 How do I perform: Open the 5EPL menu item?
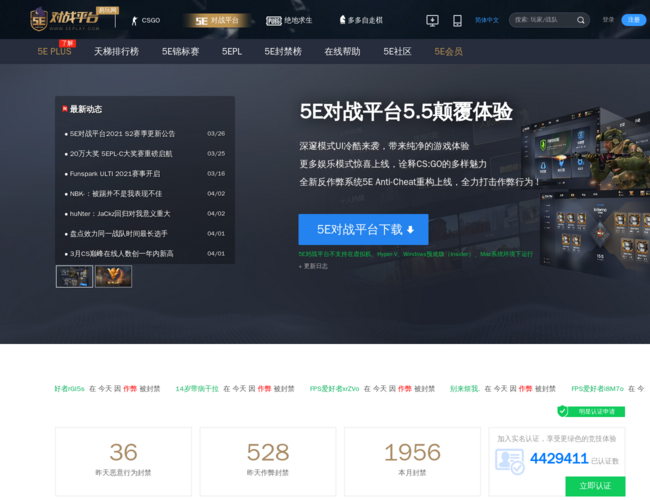coord(232,51)
